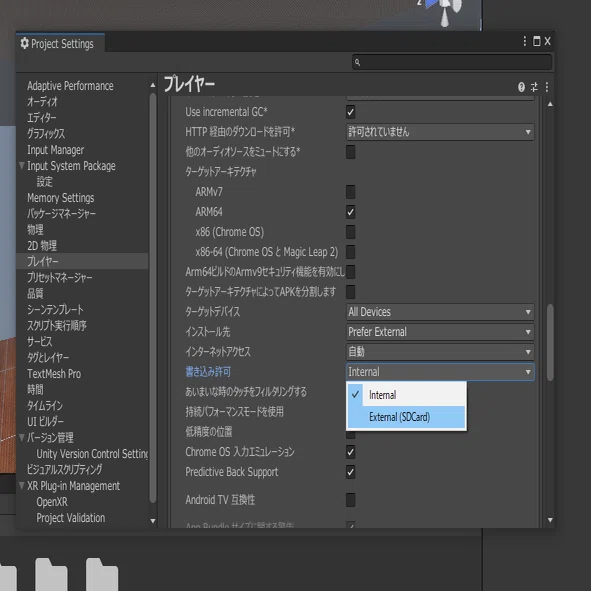Open second gray folder in project browser
591x591 pixels.
tap(51, 574)
